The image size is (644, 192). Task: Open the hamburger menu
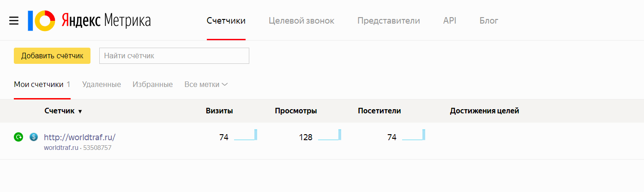coord(14,21)
